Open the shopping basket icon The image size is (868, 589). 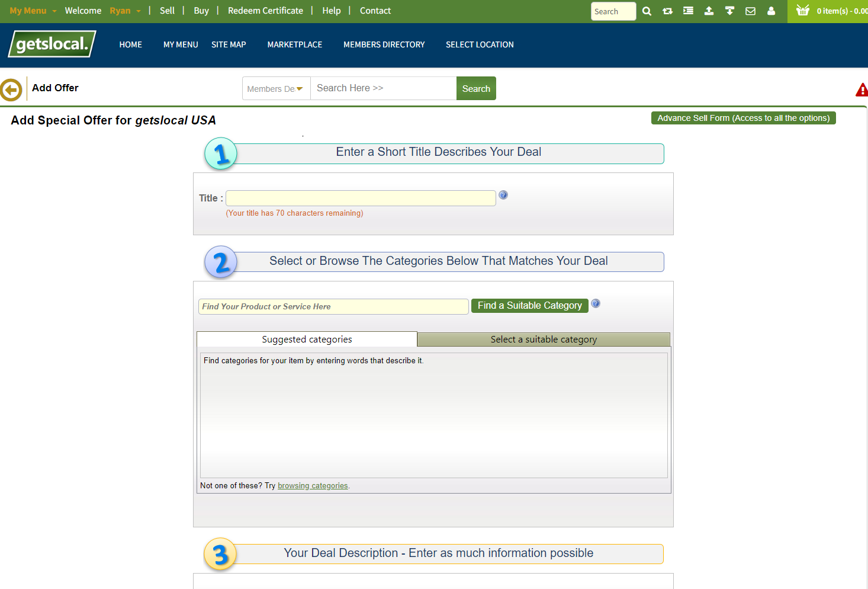pos(803,10)
